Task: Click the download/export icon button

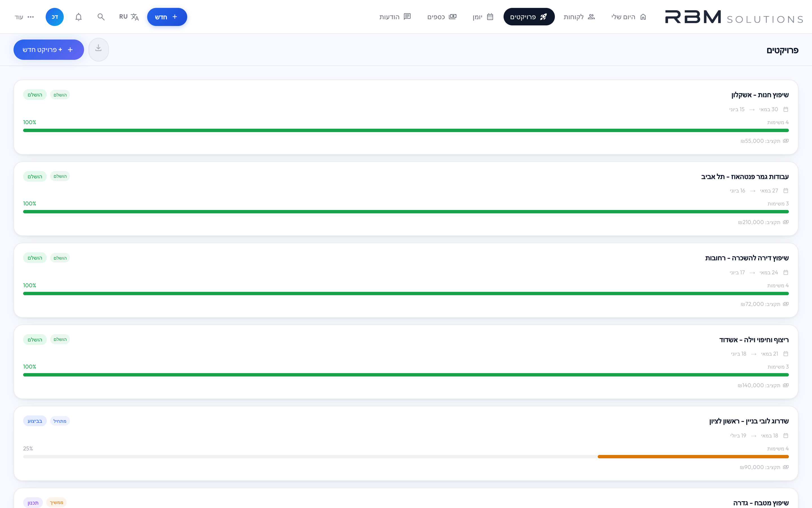Action: tap(98, 49)
